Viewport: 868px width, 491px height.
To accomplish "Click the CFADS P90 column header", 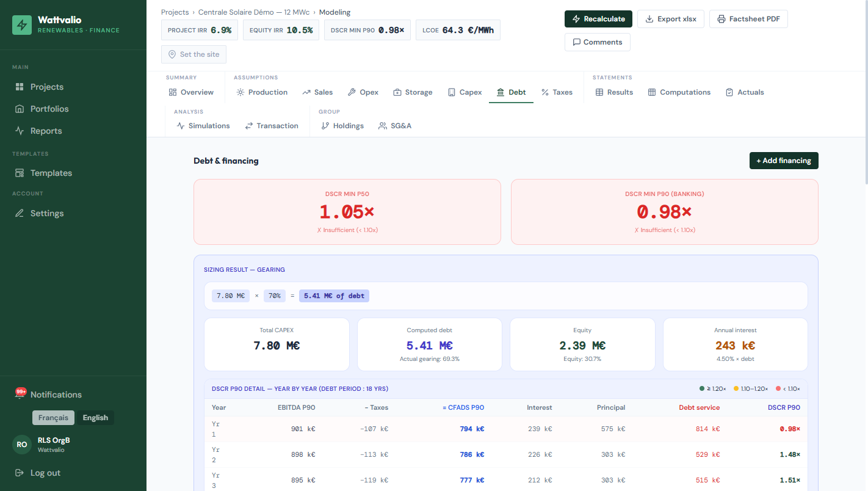I will tap(463, 407).
